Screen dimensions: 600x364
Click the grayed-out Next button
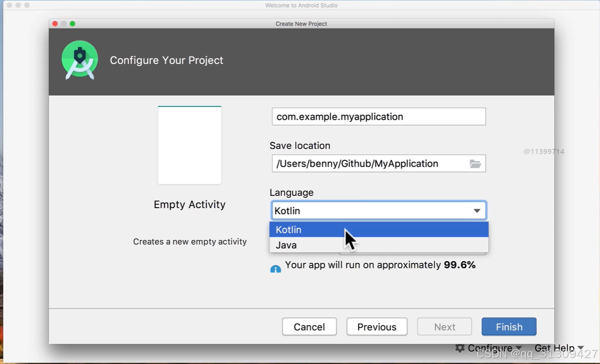coord(444,326)
